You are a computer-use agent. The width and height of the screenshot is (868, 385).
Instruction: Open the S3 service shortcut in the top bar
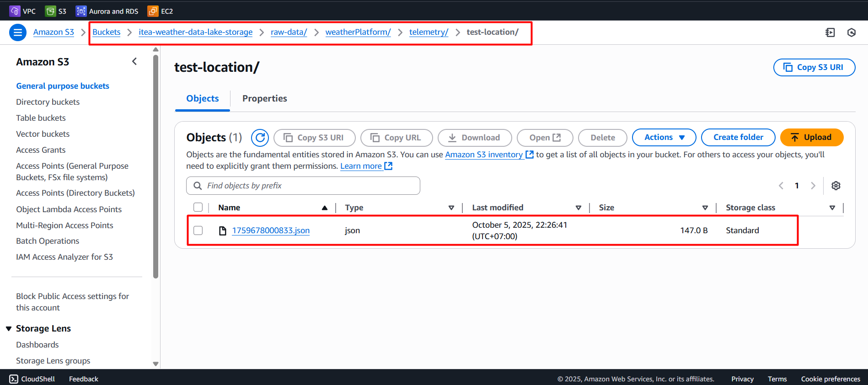point(56,11)
